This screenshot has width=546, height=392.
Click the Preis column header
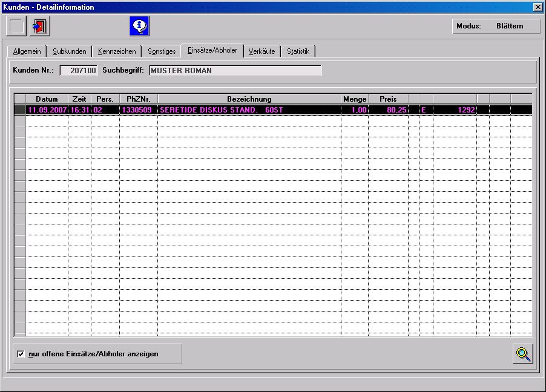[388, 99]
